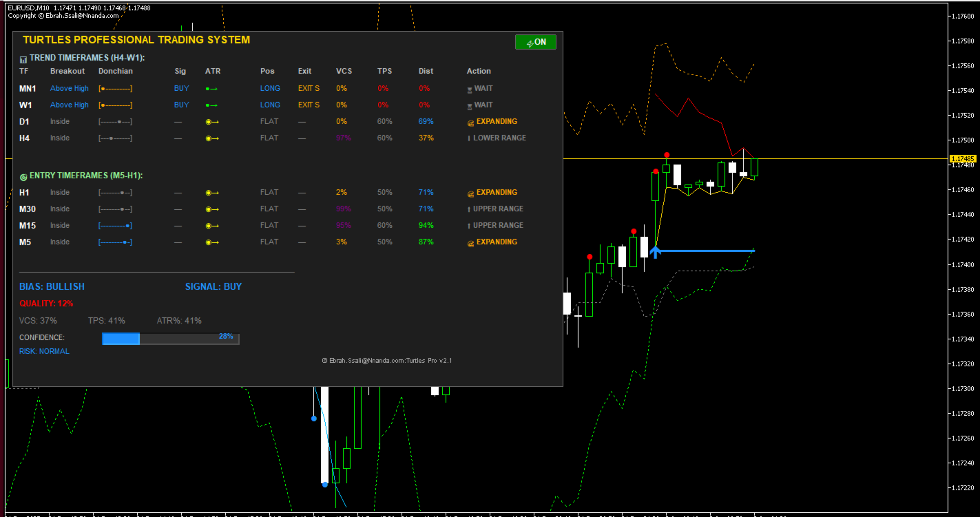Select the M15 timeframe row label
Image resolution: width=980 pixels, height=517 pixels.
pos(28,226)
